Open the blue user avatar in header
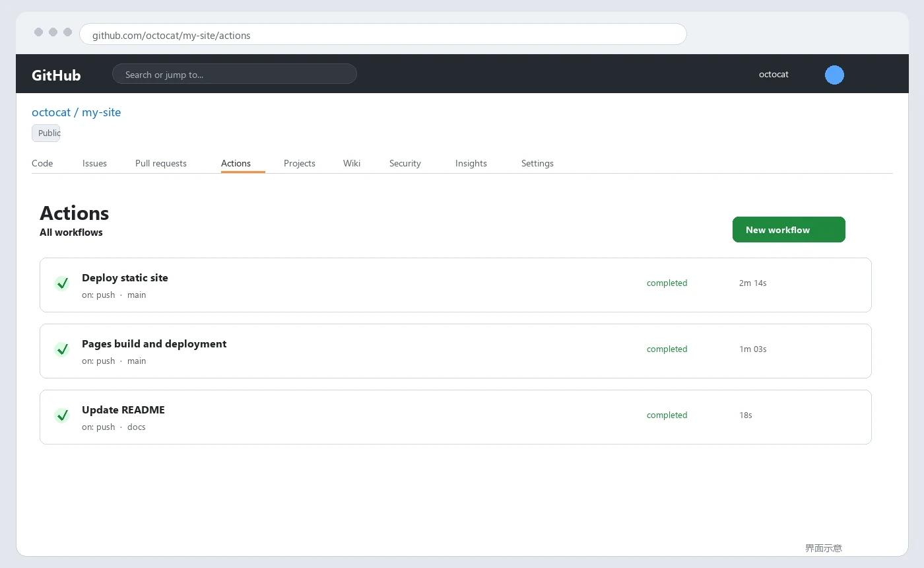 pyautogui.click(x=834, y=75)
